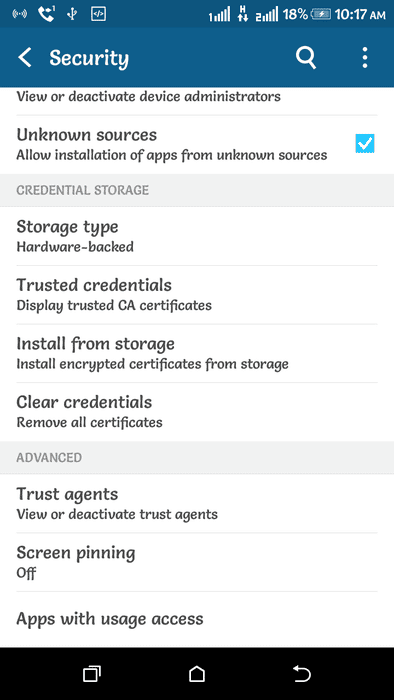Open Storage type setting

(197, 236)
